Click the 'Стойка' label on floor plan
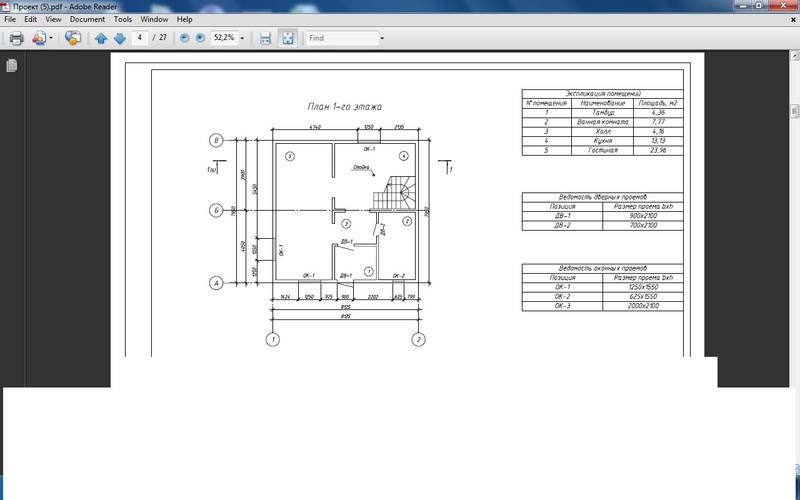 pos(361,167)
